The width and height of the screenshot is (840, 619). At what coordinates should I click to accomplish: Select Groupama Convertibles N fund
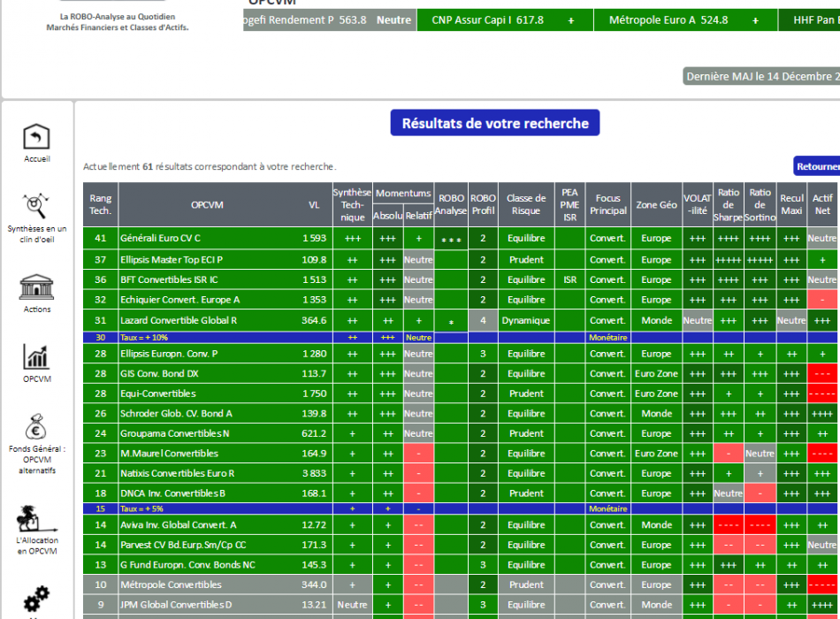coord(175,433)
